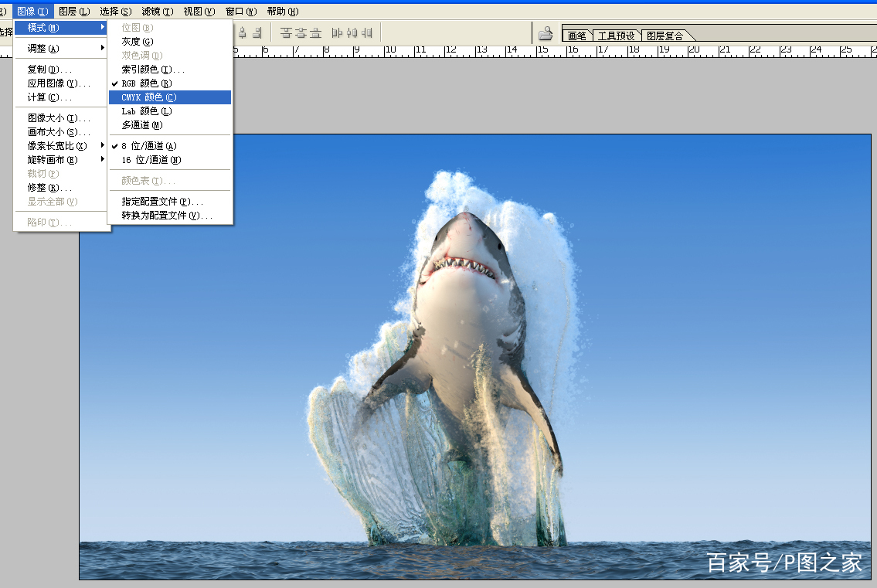Choose CMYK 颜色 from mode submenu
The width and height of the screenshot is (877, 588).
tap(148, 97)
